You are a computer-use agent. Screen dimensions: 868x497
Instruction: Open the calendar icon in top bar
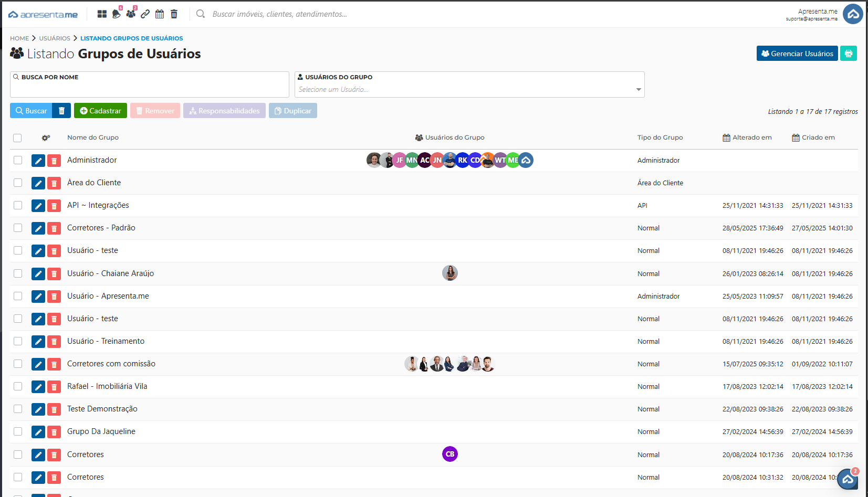click(x=160, y=14)
